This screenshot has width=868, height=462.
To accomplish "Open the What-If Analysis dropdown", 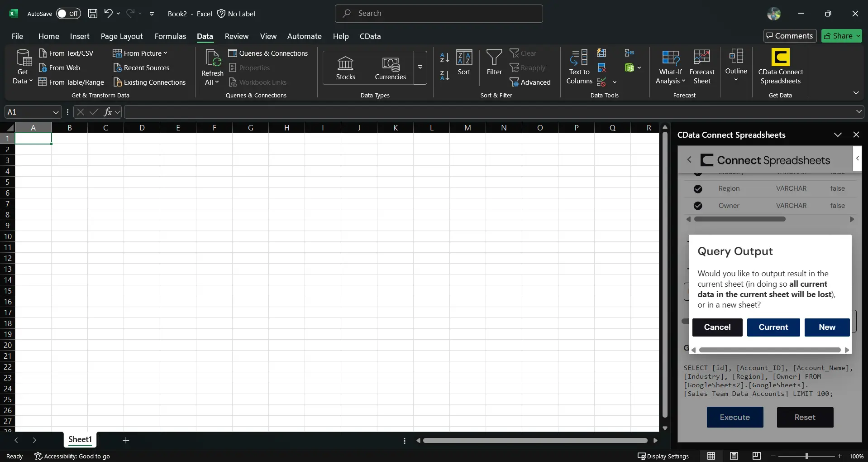I will (671, 67).
